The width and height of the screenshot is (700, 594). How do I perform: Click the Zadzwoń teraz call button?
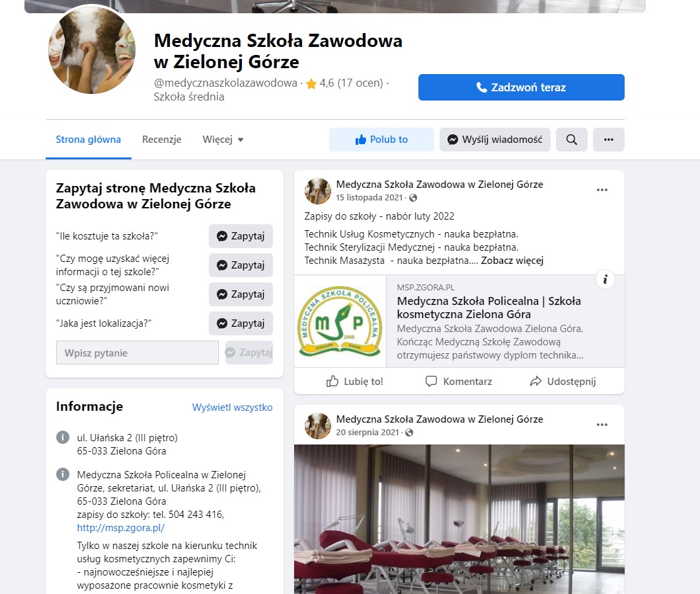click(522, 87)
